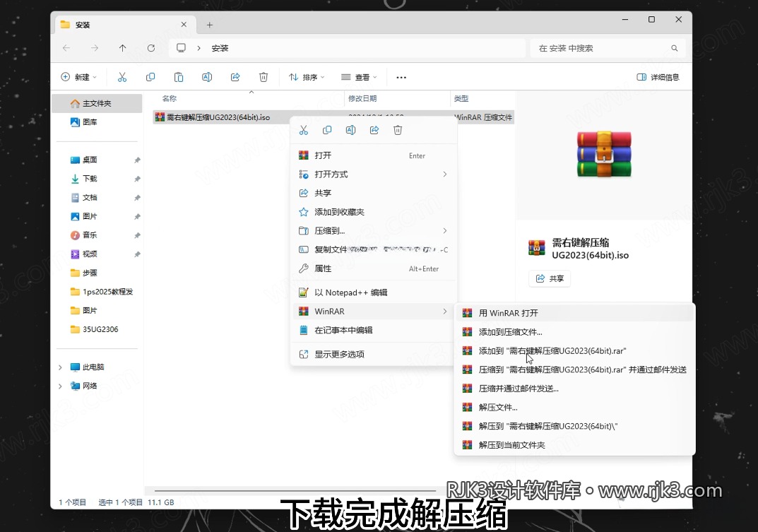Open 主文件夹 in the sidebar
758x532 pixels.
(x=97, y=103)
